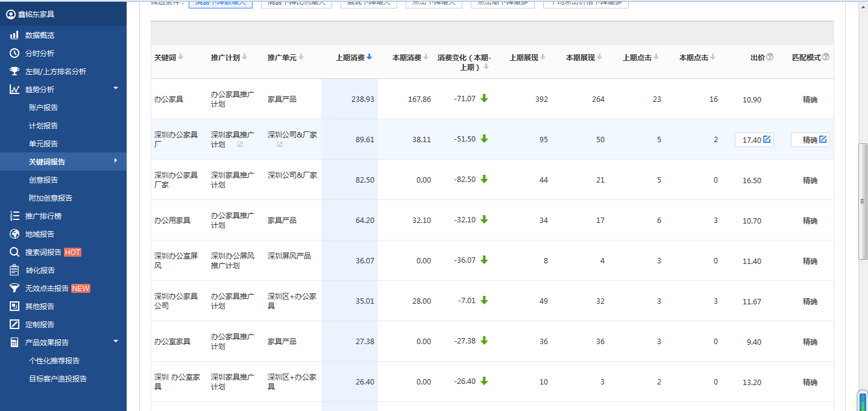Viewport: 868px width, 411px height.
Task: Click the 无效点击报告 funnel icon
Action: 14,288
